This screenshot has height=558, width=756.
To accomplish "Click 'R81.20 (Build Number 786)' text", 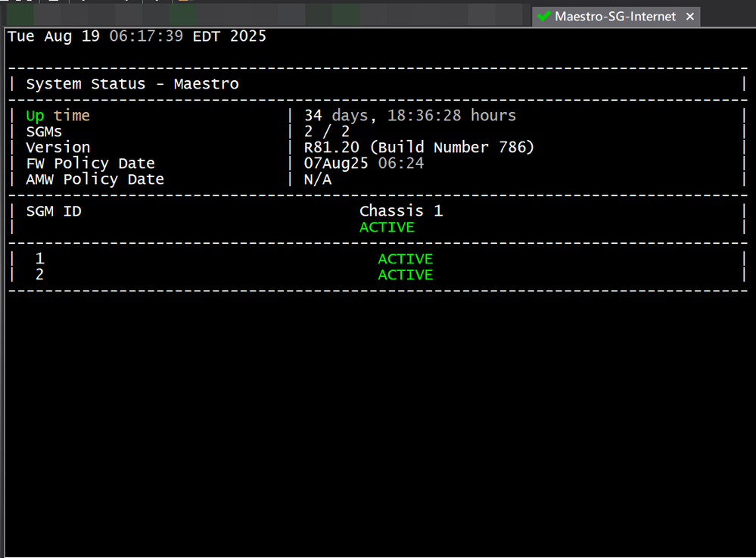I will tap(419, 148).
